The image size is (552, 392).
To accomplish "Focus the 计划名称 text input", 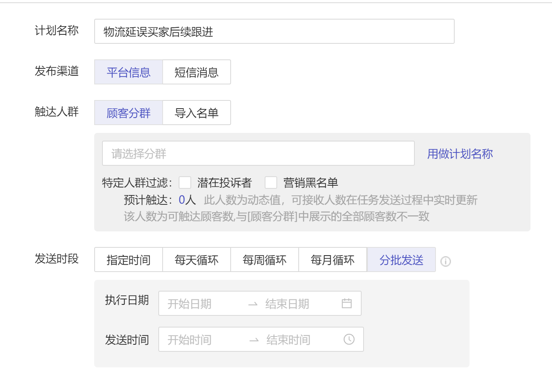I will [274, 31].
